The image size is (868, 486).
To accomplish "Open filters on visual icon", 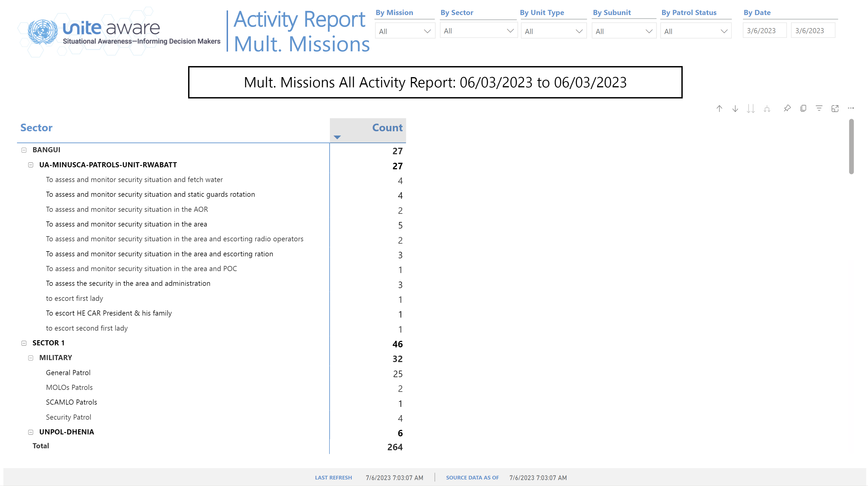I will point(819,108).
